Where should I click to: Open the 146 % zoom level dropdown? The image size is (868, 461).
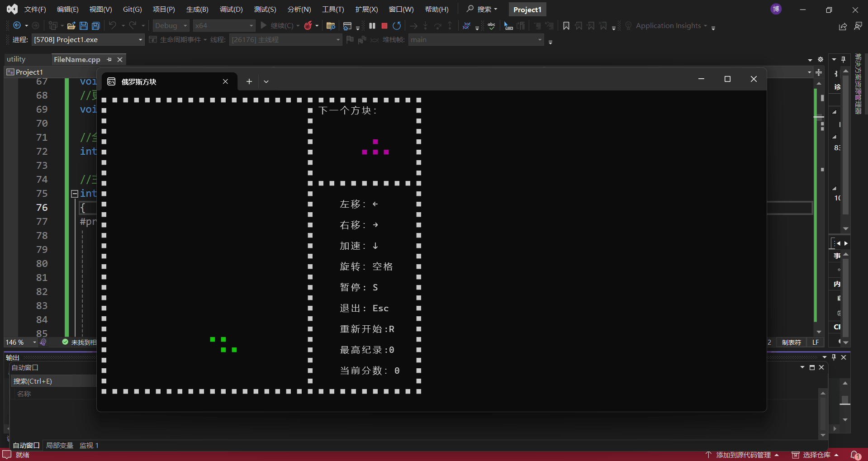click(21, 342)
